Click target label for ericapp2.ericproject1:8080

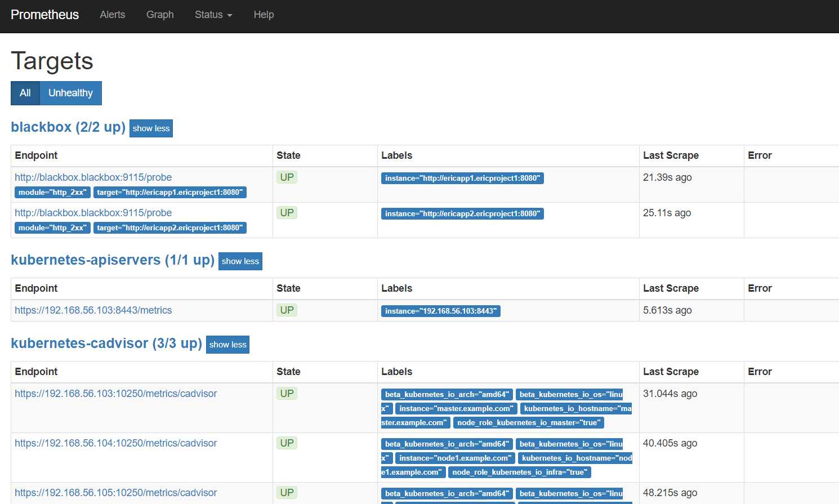[x=170, y=228]
